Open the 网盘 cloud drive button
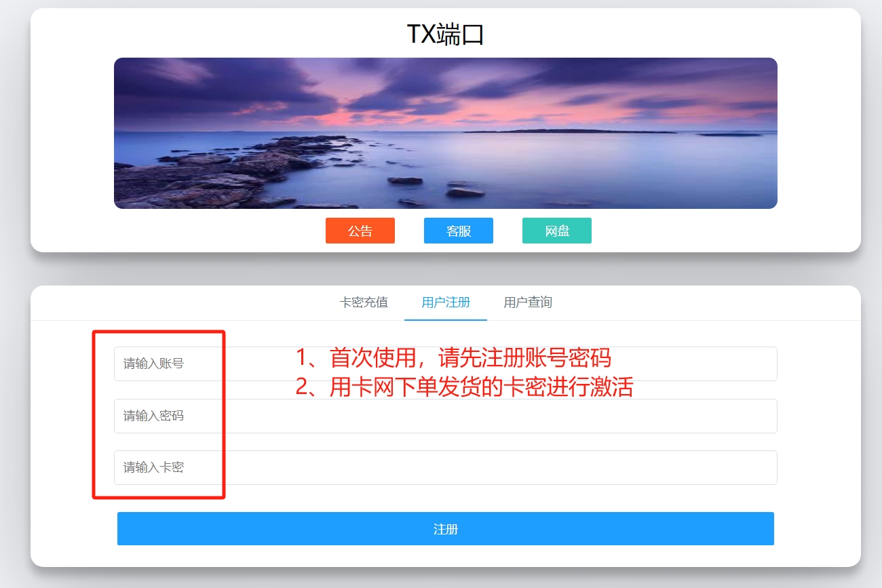The image size is (882, 588). pos(557,231)
